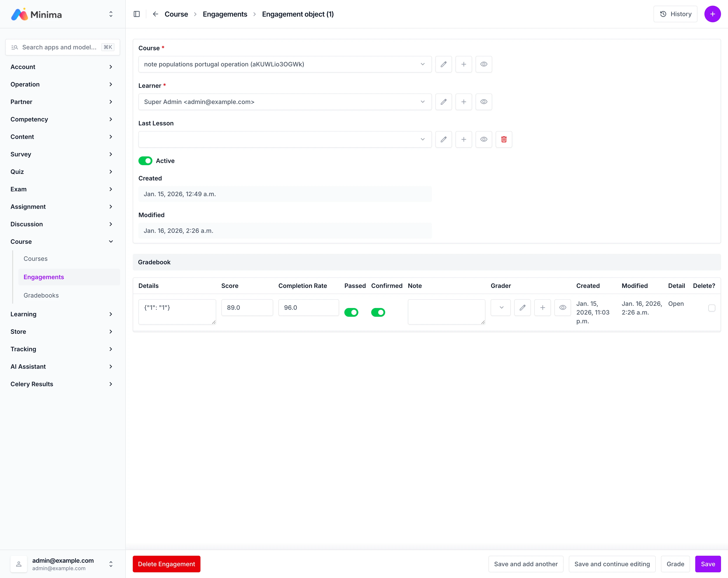Click the Score input field

247,307
